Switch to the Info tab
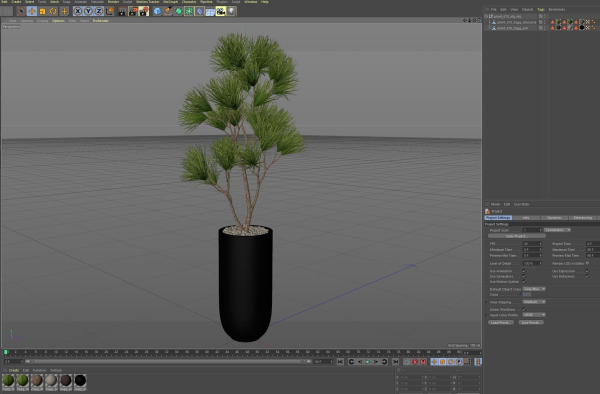600x394 pixels. click(x=526, y=218)
